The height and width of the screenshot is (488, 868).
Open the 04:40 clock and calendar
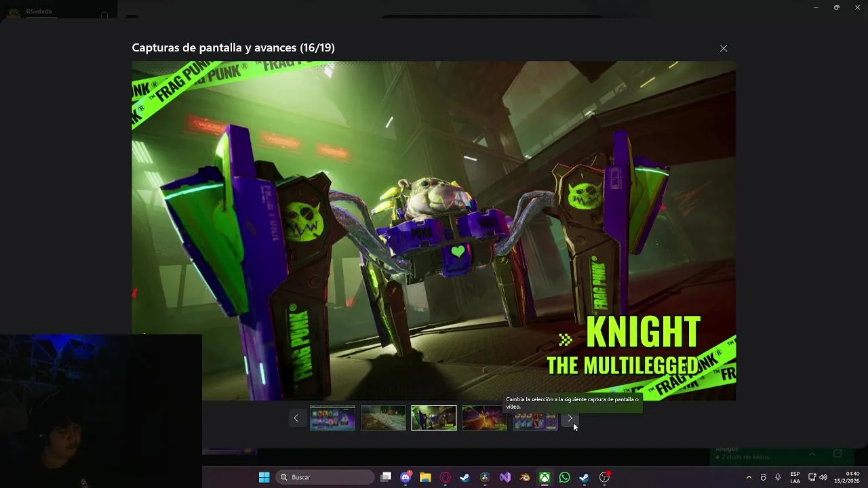(848, 477)
